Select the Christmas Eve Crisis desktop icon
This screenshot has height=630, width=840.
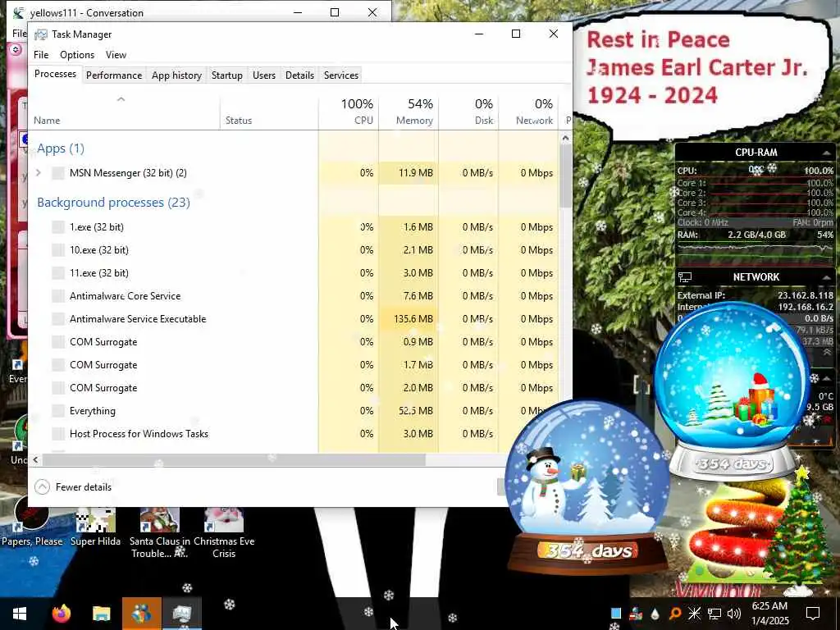pos(224,533)
